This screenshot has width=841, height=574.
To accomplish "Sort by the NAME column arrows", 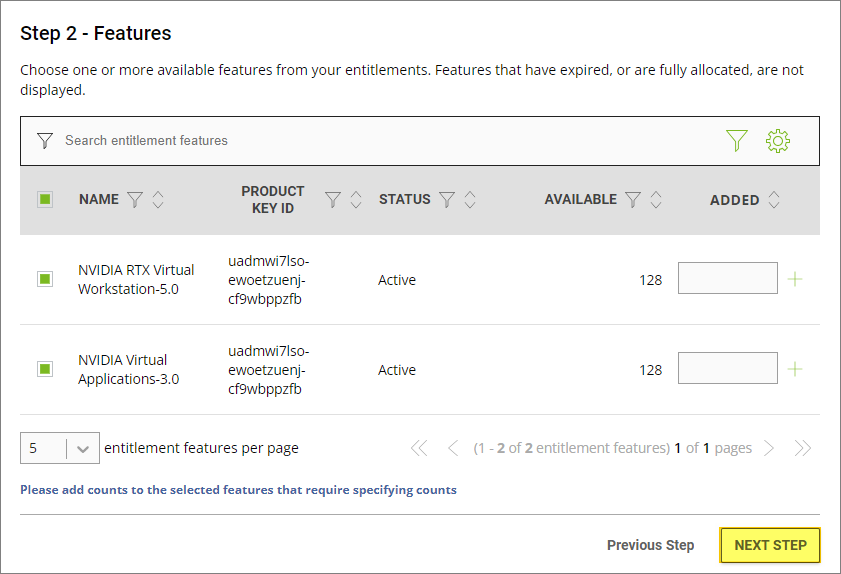I will 157,200.
